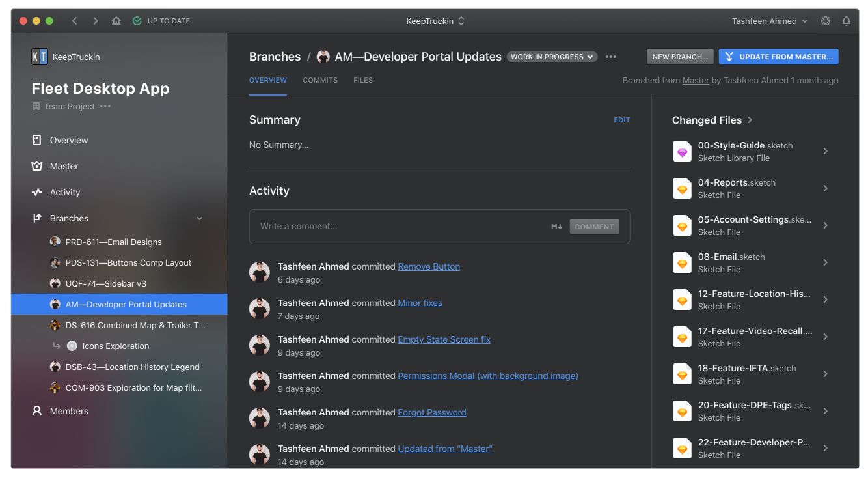Open 12-Feature-Location-His file row

[752, 300]
